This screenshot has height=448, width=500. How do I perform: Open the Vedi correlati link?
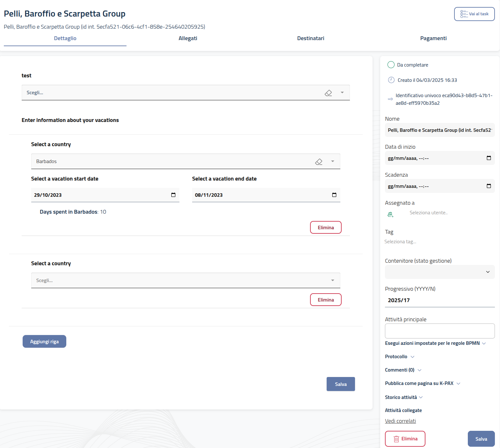pos(400,421)
